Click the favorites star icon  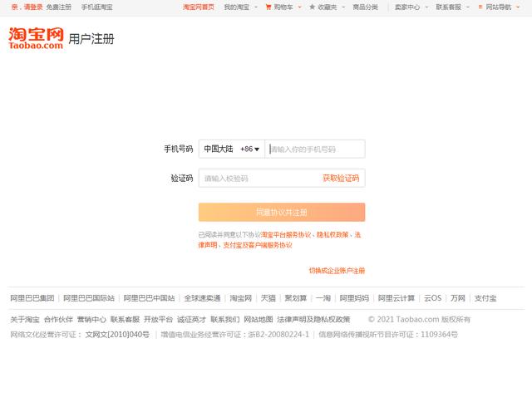pyautogui.click(x=313, y=7)
